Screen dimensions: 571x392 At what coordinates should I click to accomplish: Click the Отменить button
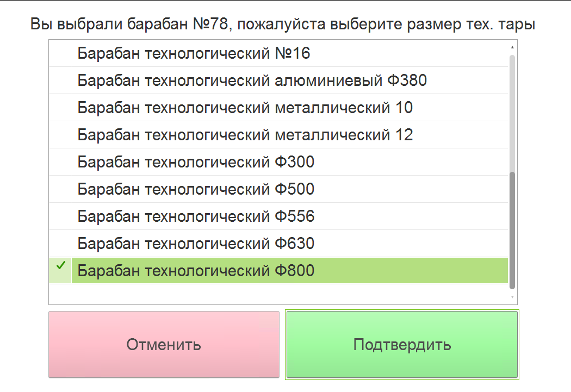164,344
